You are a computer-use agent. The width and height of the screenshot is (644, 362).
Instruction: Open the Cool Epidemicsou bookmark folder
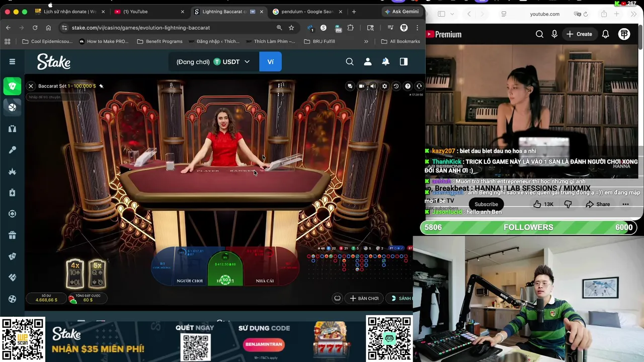coord(47,41)
